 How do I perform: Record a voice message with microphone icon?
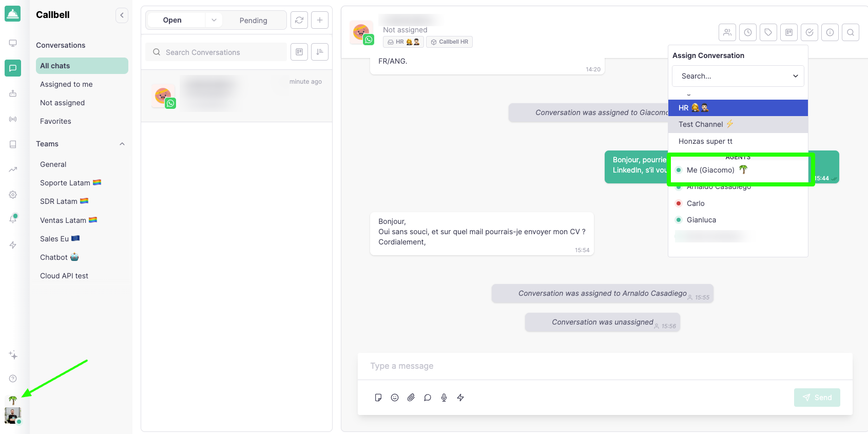(x=444, y=398)
